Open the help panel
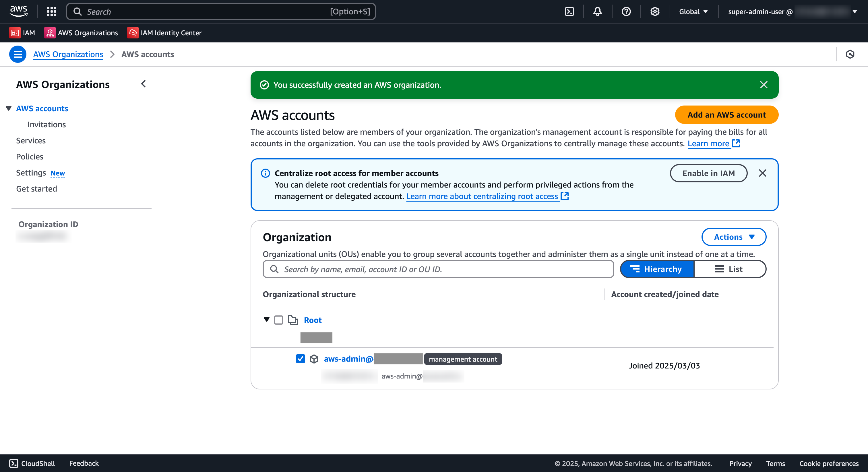 pyautogui.click(x=626, y=11)
